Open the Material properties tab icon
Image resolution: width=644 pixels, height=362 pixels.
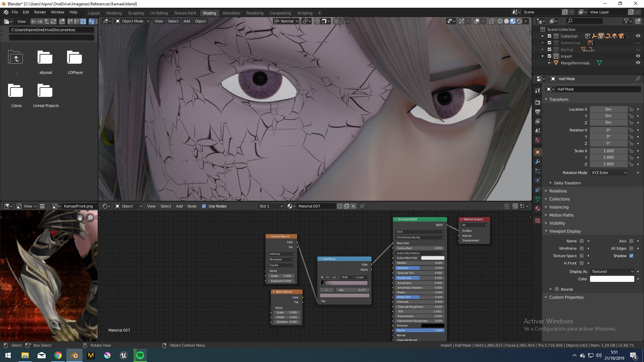538,208
